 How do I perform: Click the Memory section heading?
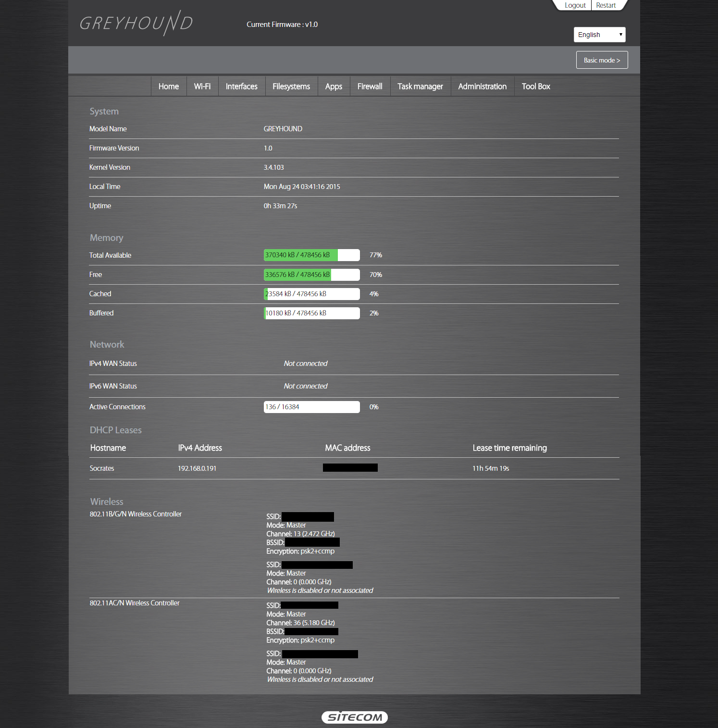point(107,238)
